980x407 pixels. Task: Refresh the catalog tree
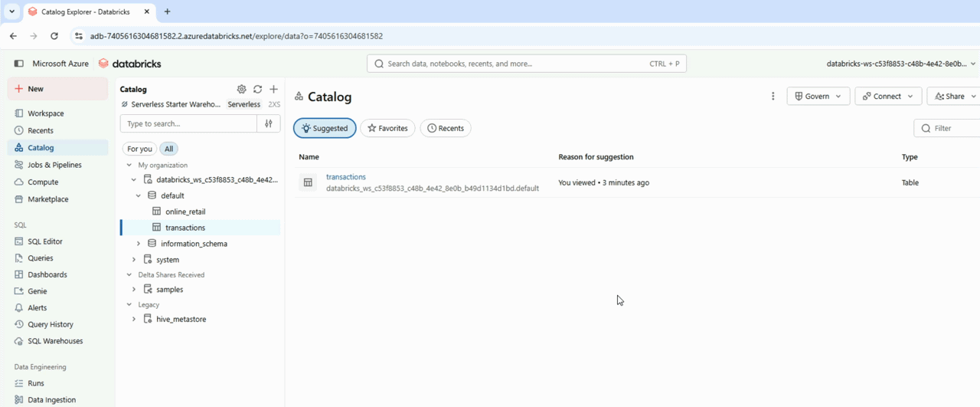(258, 90)
